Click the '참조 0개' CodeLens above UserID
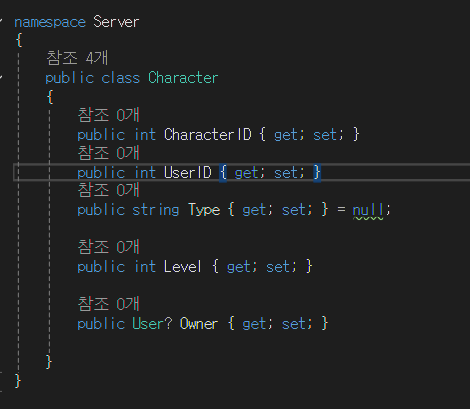Viewport: 470px width, 409px height. click(108, 153)
